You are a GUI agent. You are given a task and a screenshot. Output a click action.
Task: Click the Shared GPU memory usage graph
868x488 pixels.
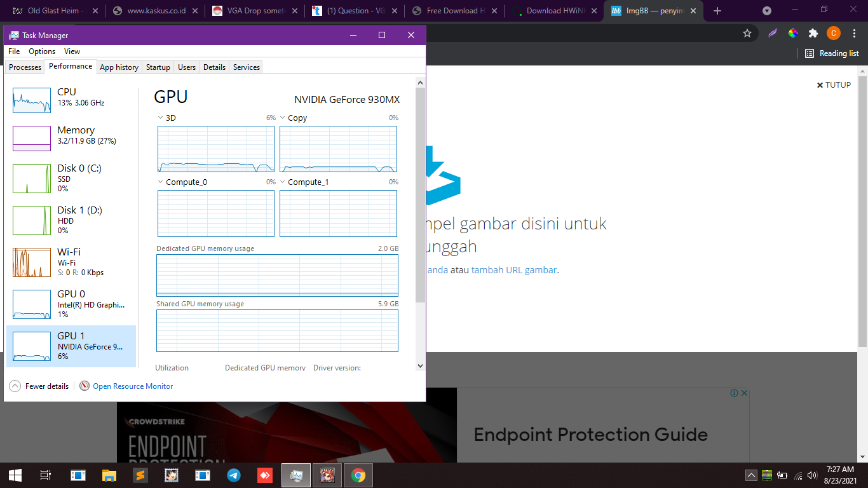click(x=277, y=330)
